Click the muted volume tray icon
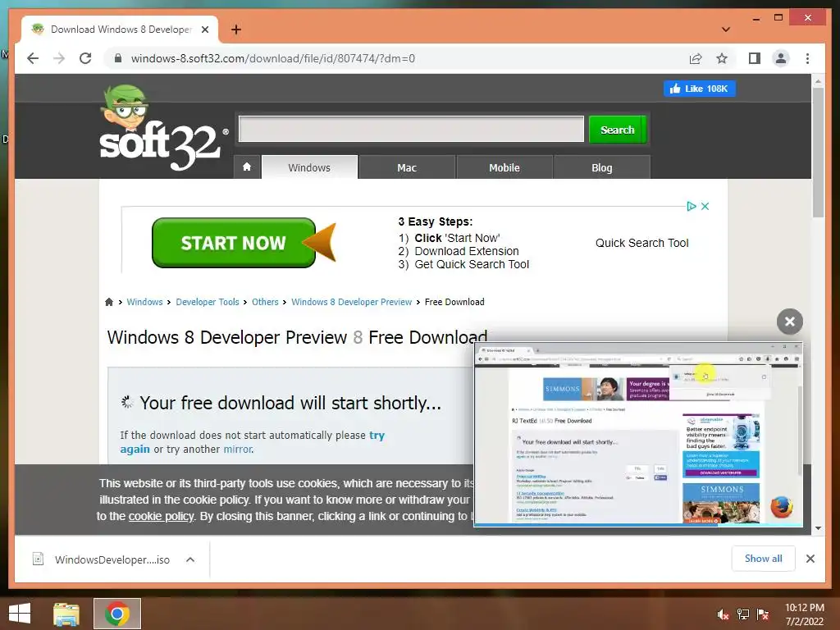The image size is (840, 630). (x=723, y=614)
